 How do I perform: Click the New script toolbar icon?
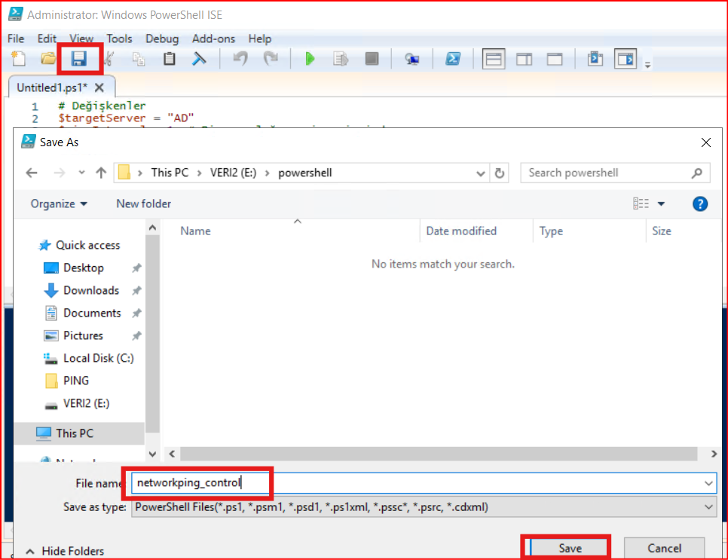(x=19, y=59)
